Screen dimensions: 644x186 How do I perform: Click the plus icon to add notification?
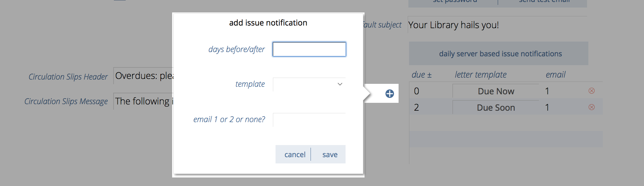coord(389,94)
